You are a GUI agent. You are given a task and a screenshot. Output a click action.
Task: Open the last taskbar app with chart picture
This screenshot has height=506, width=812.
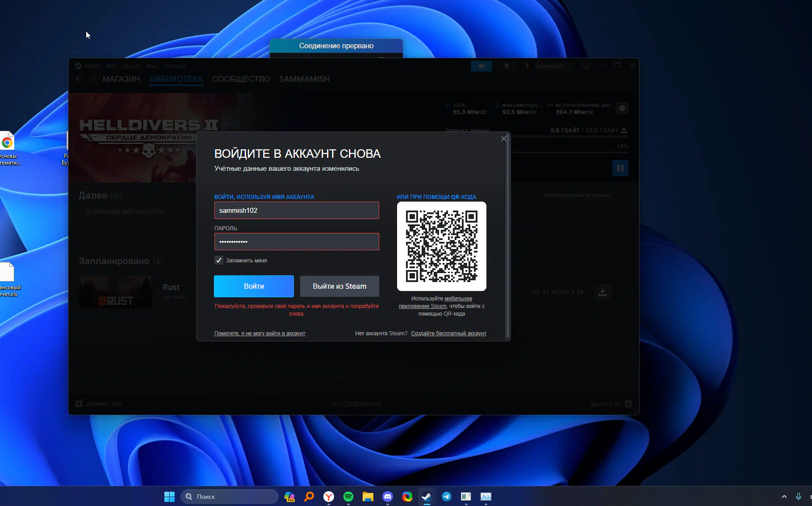486,497
